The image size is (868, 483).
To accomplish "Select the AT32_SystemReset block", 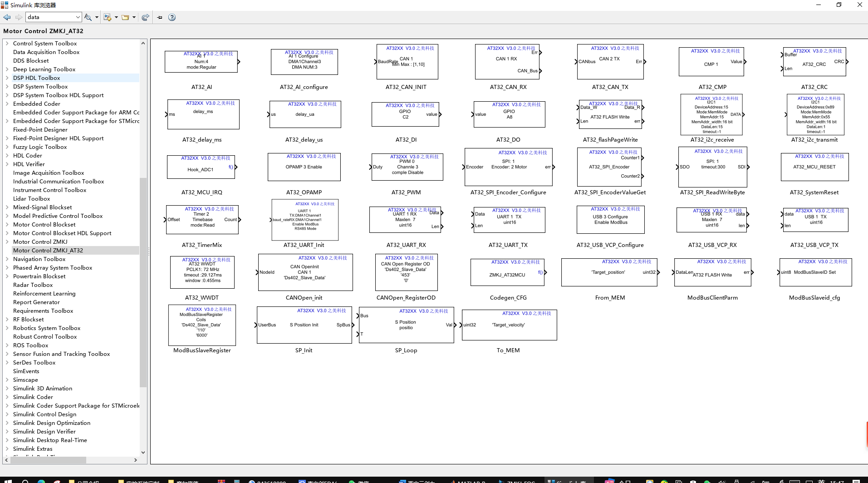I will click(814, 167).
